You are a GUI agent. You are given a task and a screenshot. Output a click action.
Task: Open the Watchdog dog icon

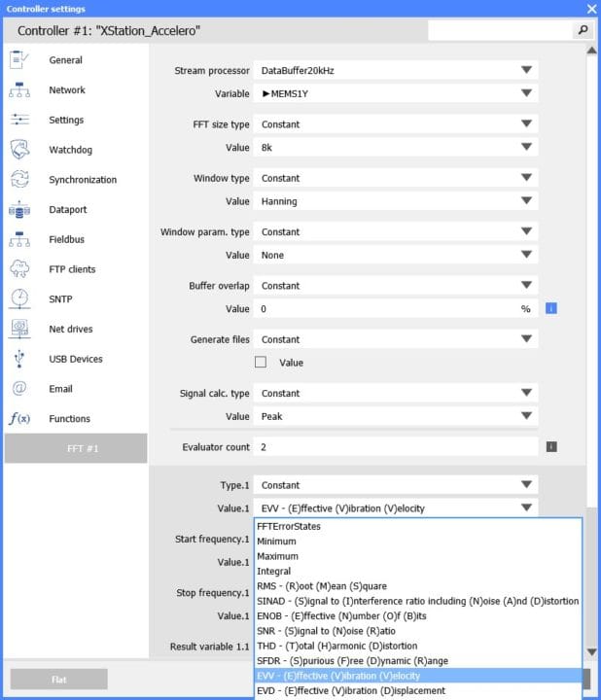click(x=18, y=150)
